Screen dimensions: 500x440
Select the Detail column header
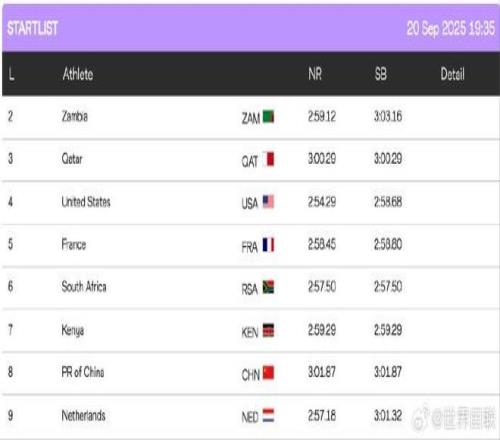[452, 74]
